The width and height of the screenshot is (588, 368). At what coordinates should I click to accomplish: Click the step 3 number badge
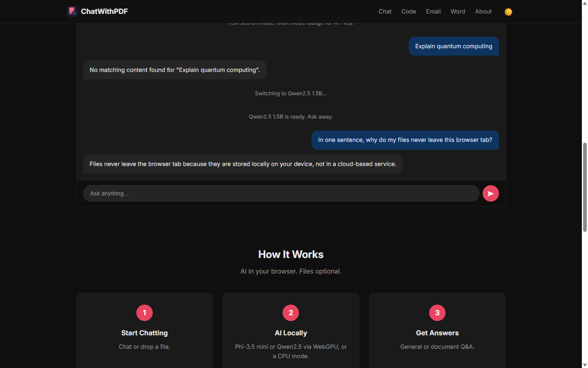coord(437,313)
